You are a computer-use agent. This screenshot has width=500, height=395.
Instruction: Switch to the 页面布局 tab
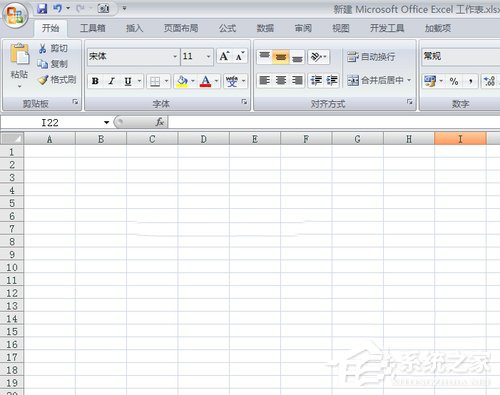pos(181,28)
